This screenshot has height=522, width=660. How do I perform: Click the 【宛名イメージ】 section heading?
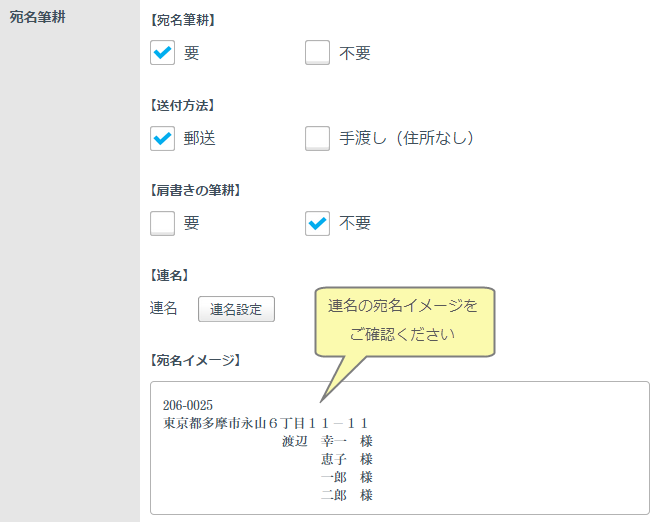196,359
